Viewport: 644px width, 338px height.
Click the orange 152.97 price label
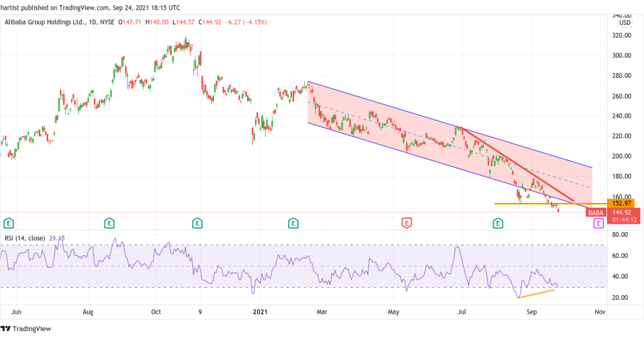(621, 203)
